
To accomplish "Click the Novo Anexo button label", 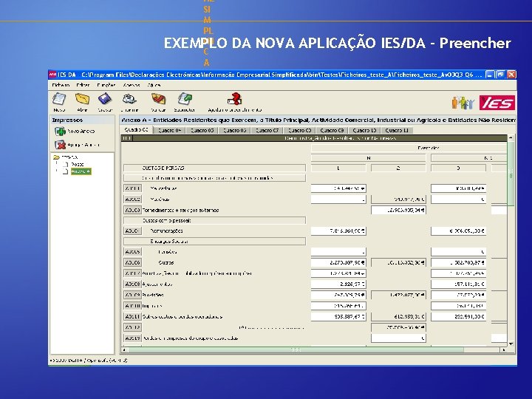I will [81, 132].
